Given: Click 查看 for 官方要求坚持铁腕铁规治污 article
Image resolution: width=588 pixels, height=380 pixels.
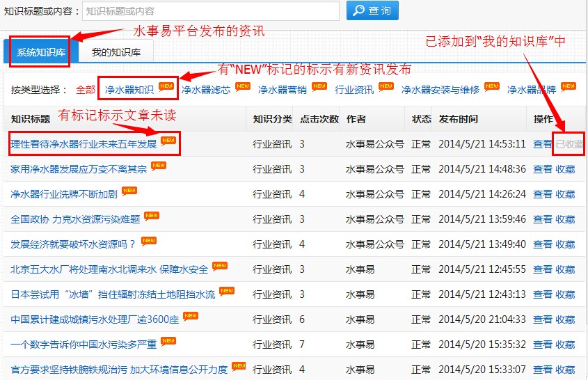Looking at the screenshot, I should click(543, 370).
